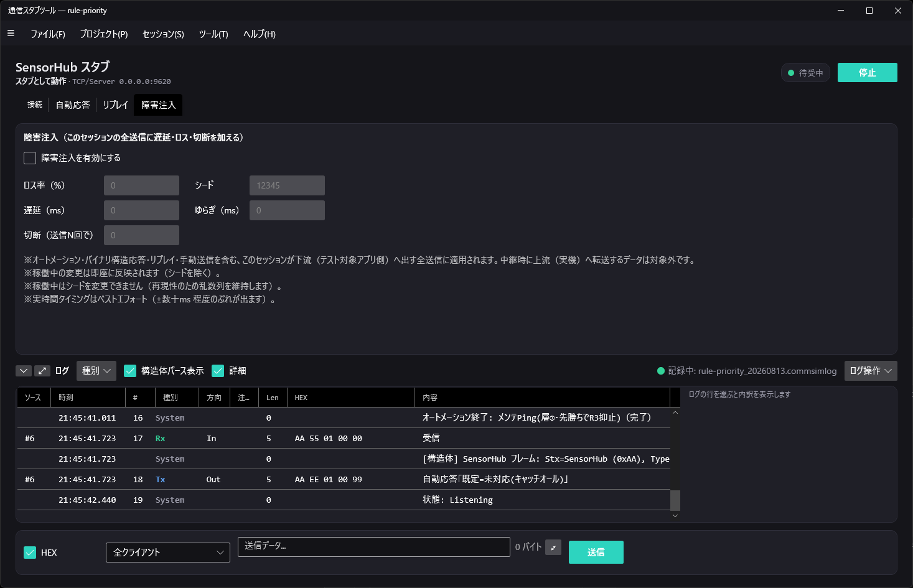Select the Rx log row number 17
The width and height of the screenshot is (913, 588).
(344, 438)
